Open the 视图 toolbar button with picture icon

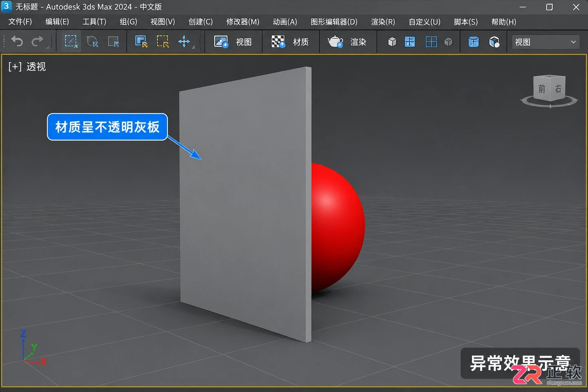click(233, 42)
